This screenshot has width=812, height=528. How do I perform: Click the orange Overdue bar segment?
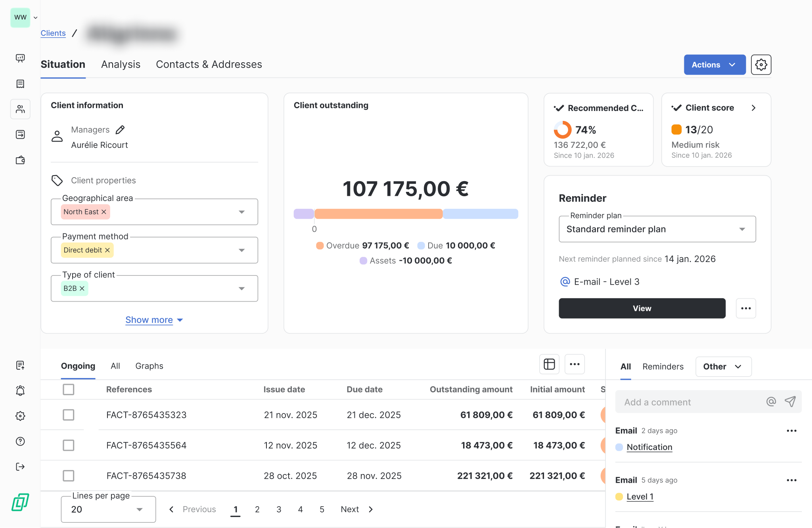[x=378, y=214]
